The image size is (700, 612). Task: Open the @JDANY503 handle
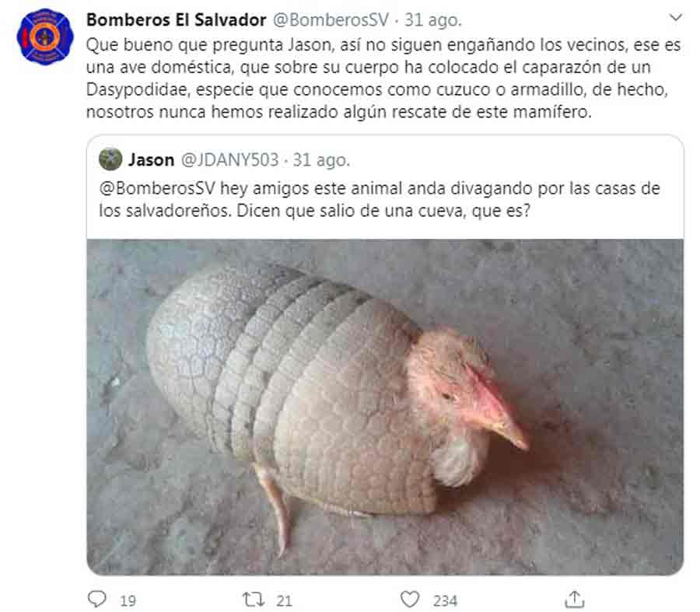click(229, 160)
